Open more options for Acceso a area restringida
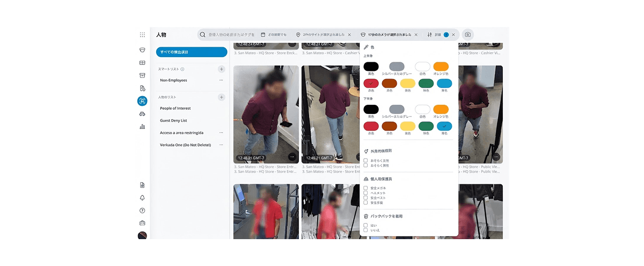 (221, 132)
